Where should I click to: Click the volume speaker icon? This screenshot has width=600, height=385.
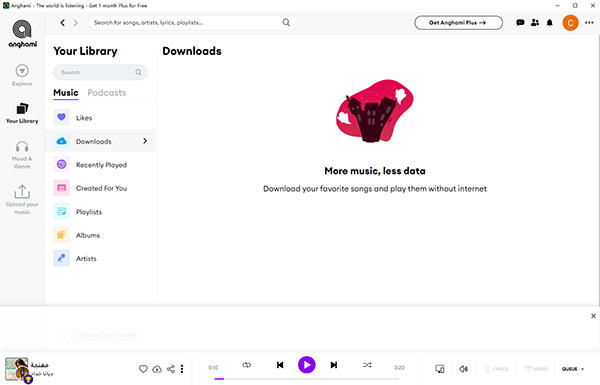[463, 369]
